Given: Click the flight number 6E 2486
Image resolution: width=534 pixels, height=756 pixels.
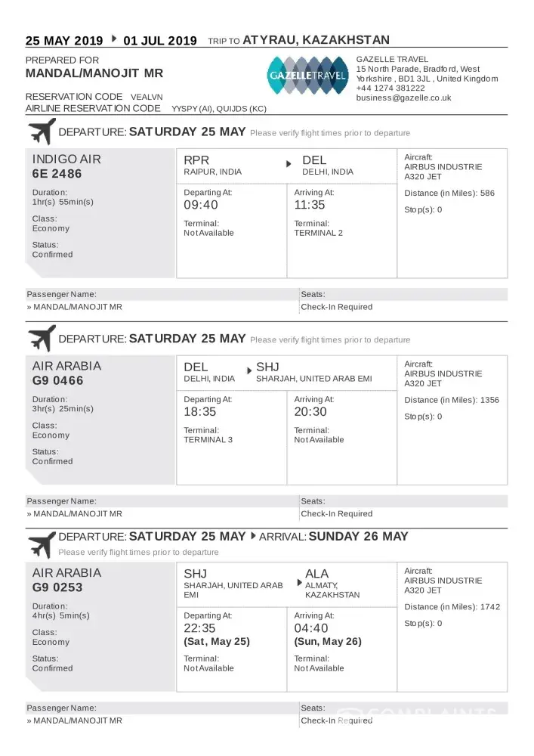Looking at the screenshot, I should (57, 174).
